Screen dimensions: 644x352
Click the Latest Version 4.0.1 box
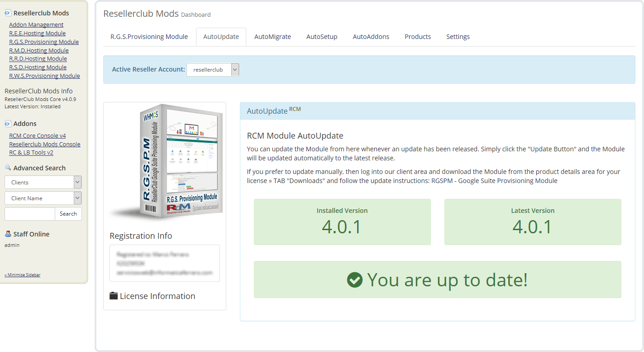tap(533, 222)
